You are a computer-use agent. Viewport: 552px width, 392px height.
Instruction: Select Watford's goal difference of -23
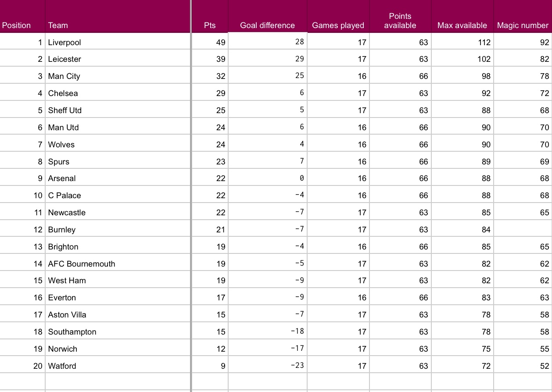(x=297, y=365)
